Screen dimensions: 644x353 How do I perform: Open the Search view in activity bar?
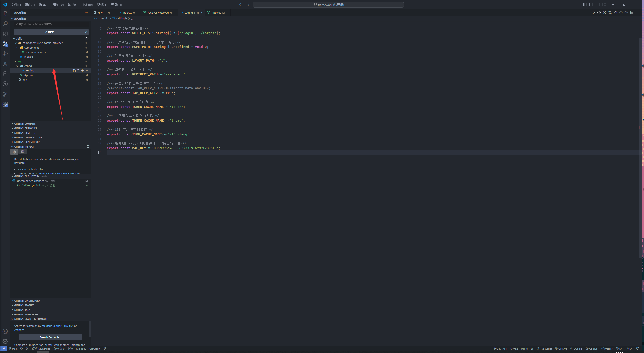point(5,24)
